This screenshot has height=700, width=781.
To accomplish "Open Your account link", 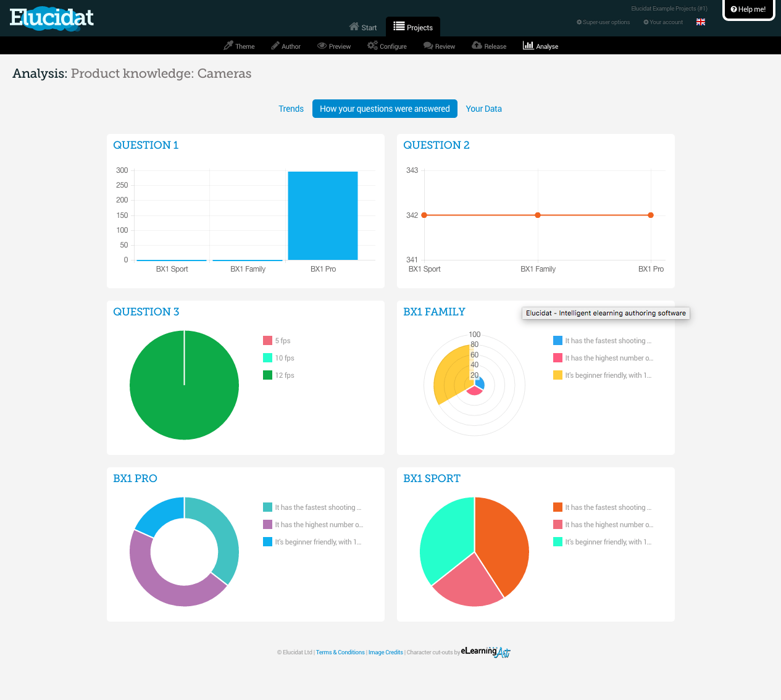I will [663, 22].
